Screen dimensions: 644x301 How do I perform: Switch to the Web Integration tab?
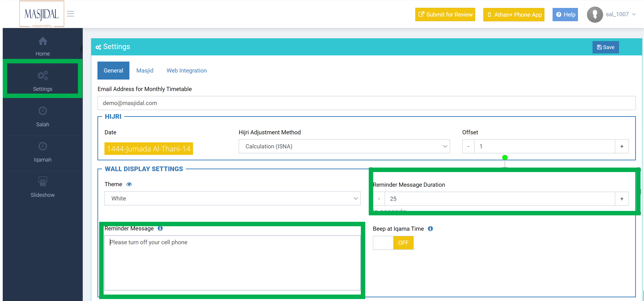click(186, 71)
